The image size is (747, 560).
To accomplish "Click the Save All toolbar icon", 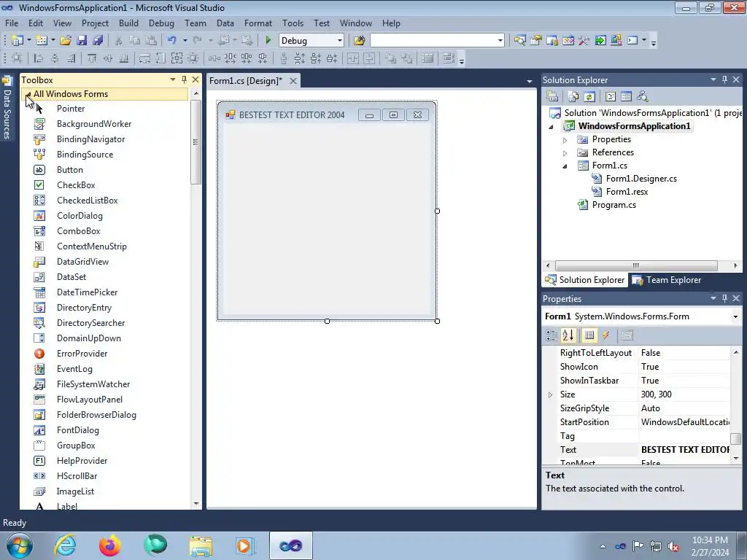I will [98, 41].
